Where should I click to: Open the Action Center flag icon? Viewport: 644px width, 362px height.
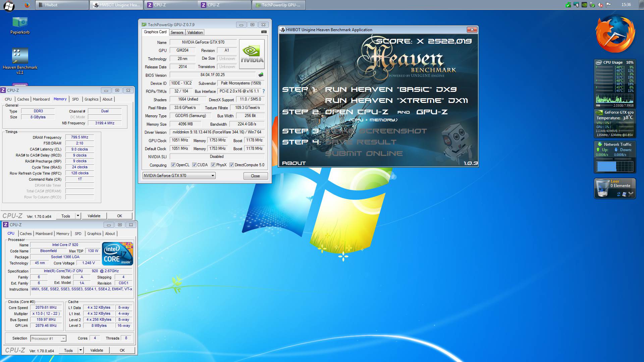(x=608, y=5)
